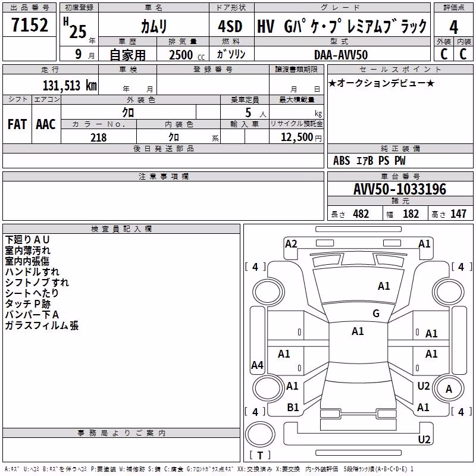This screenshot has height=476, width=476.
Task: Click the equipment line ABS エアB PS PW
Action: coord(369,161)
